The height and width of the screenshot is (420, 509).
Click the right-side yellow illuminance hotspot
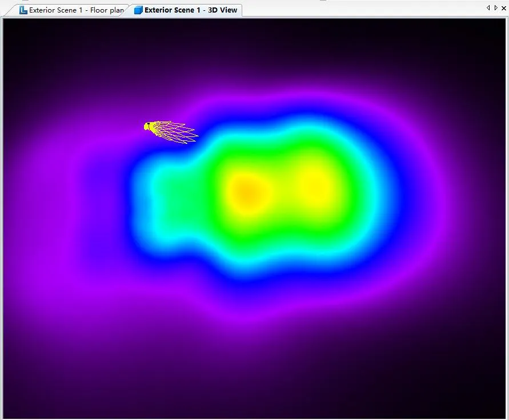315,184
